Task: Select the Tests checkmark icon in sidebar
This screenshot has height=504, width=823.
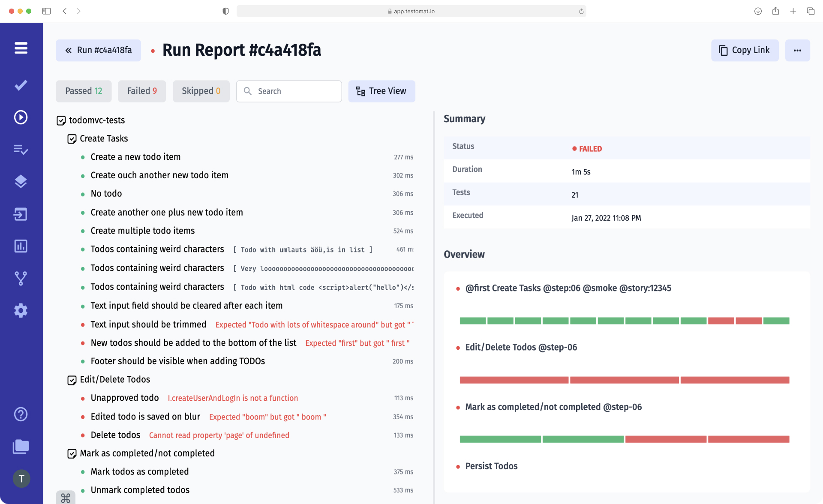Action: pos(21,85)
